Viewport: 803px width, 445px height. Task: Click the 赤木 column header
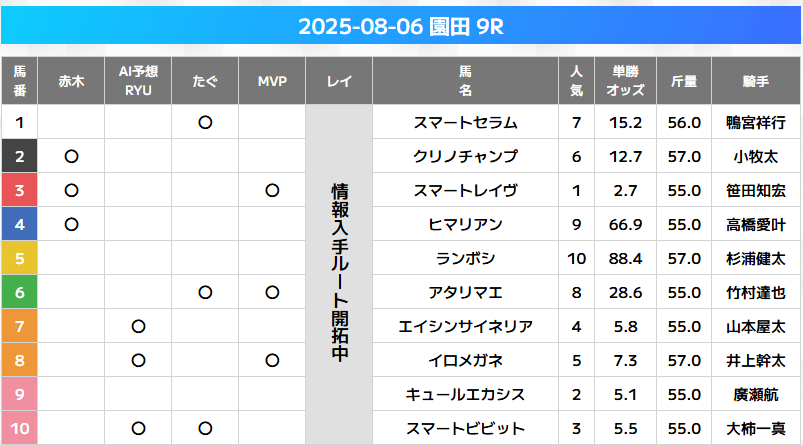tap(71, 81)
